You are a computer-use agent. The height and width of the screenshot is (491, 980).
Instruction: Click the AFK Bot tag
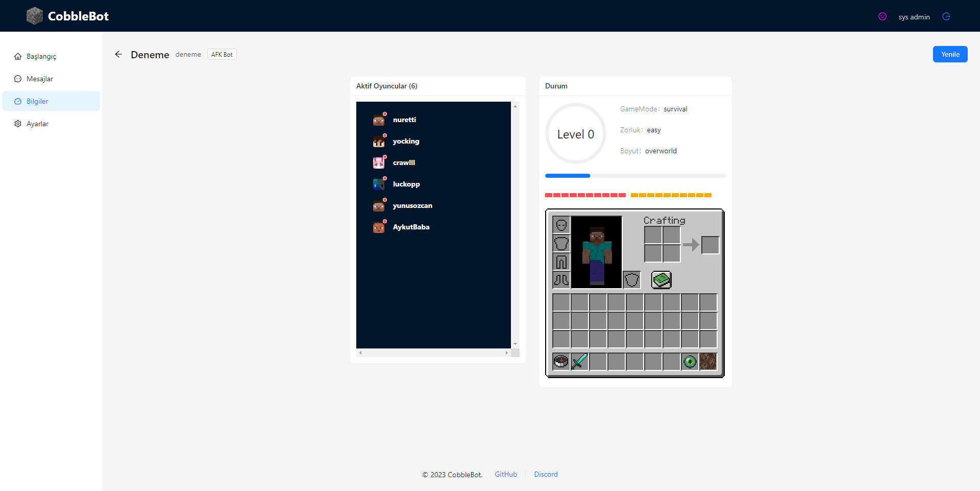coord(222,55)
